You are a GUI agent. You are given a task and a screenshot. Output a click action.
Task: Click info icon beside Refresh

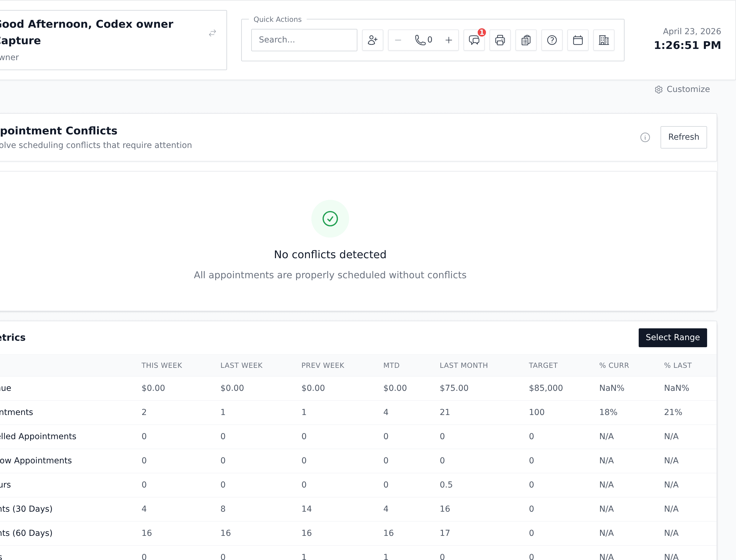[x=645, y=137]
